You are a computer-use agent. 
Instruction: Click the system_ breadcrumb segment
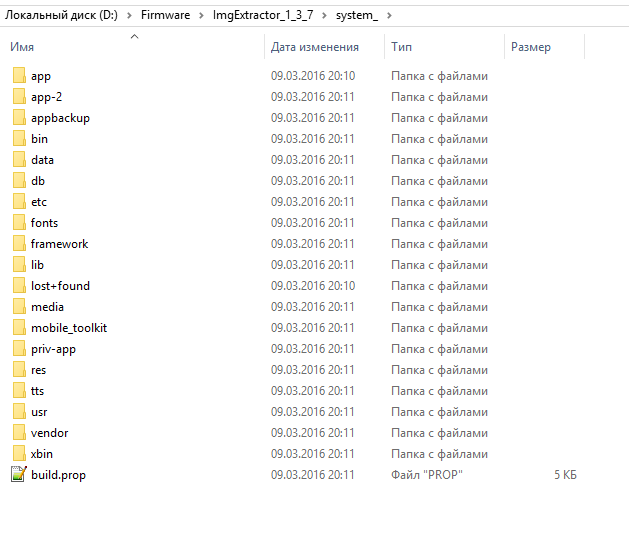point(357,15)
